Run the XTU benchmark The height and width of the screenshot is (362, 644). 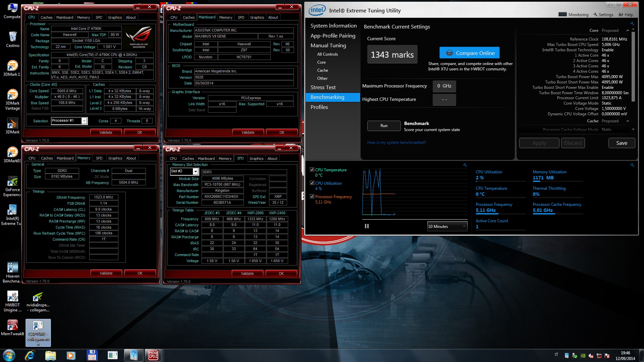click(384, 126)
